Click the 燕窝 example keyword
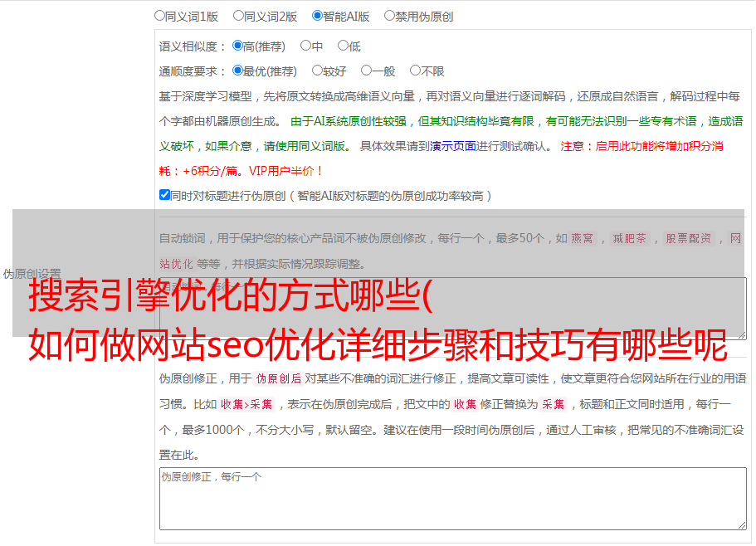 tap(582, 238)
